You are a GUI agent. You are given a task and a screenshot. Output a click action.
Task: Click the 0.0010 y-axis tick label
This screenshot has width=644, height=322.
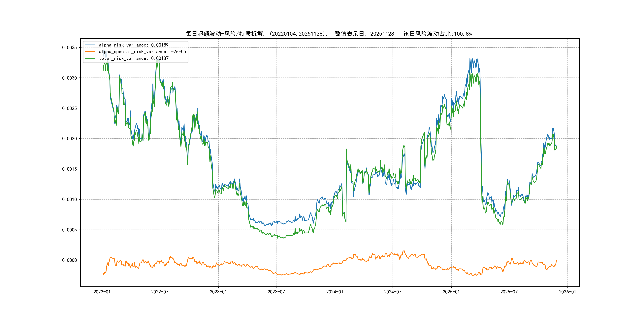point(70,200)
